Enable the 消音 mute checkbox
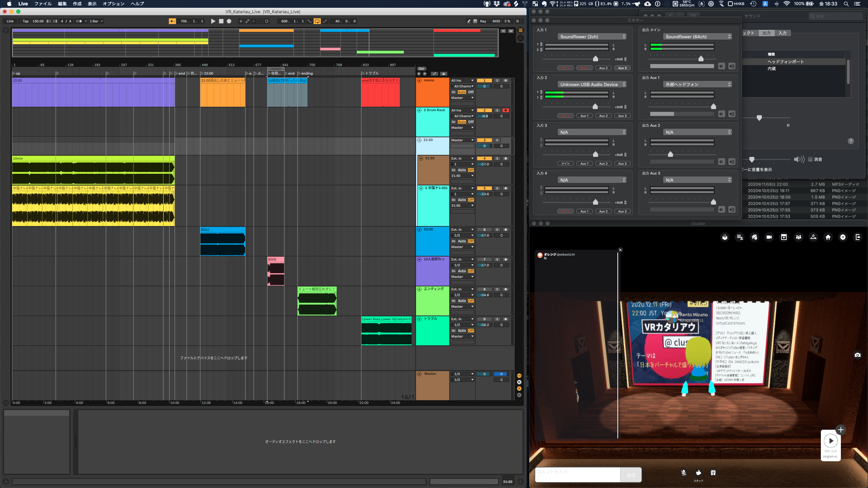 [810, 159]
